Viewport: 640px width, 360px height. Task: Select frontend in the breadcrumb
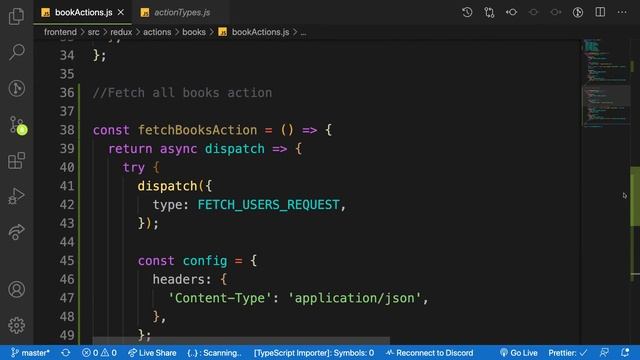(60, 32)
